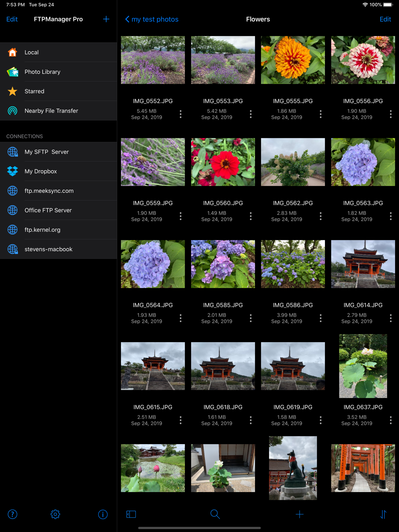Open the info icon in sidebar
Viewport: 399px width, 532px height.
point(103,514)
